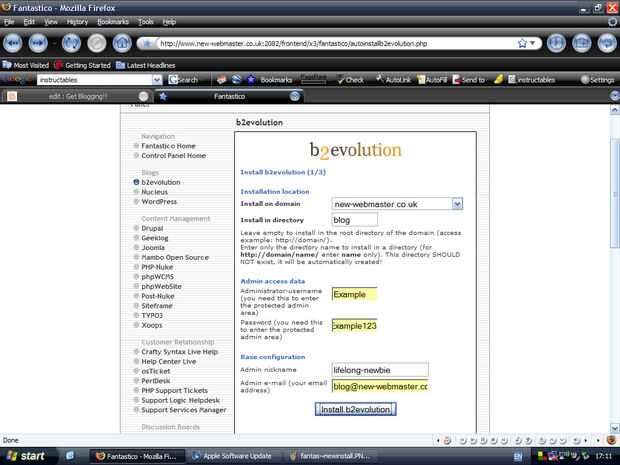Click the page scrollbar down arrow

614,428
